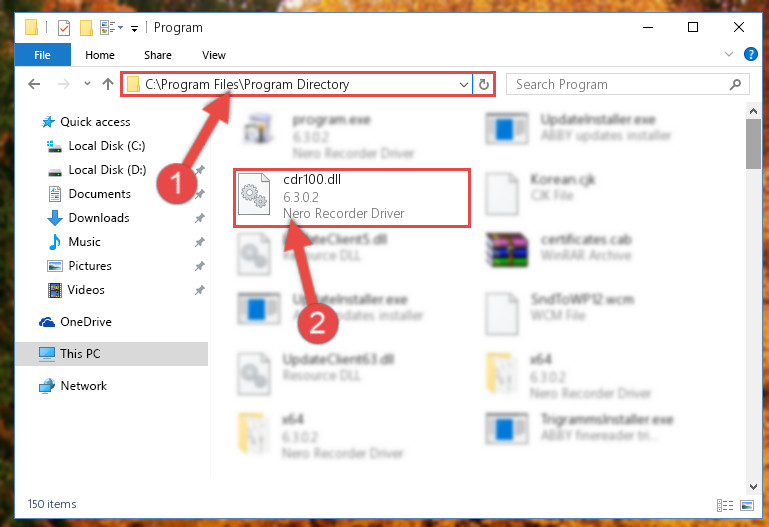Open Videos in the sidebar

(x=86, y=290)
